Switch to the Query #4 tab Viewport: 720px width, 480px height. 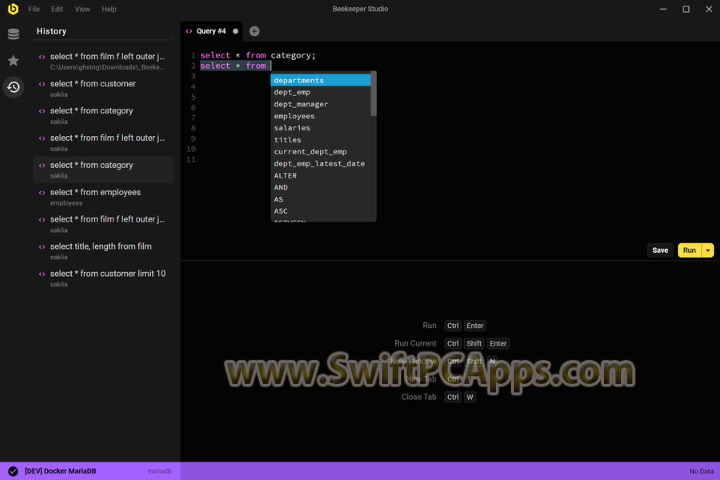pyautogui.click(x=211, y=31)
